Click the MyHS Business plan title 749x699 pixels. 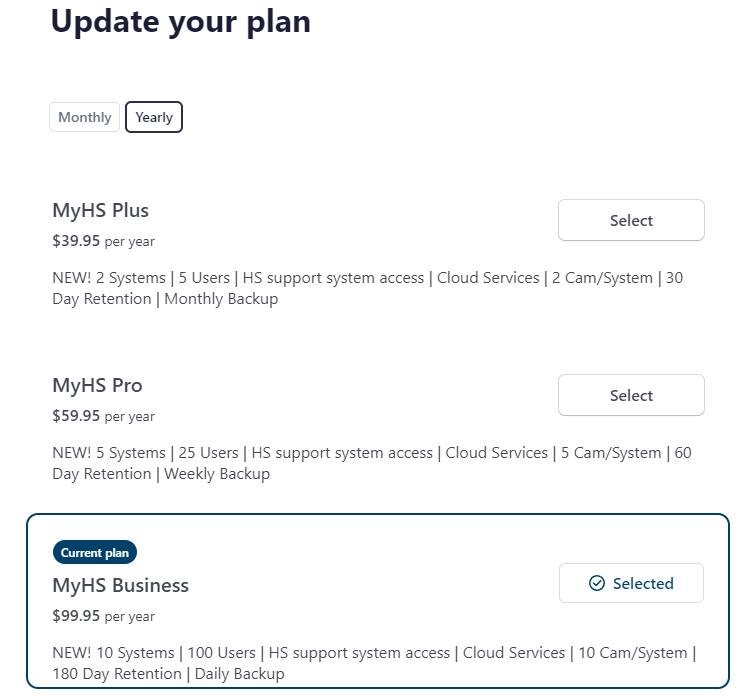pos(120,585)
